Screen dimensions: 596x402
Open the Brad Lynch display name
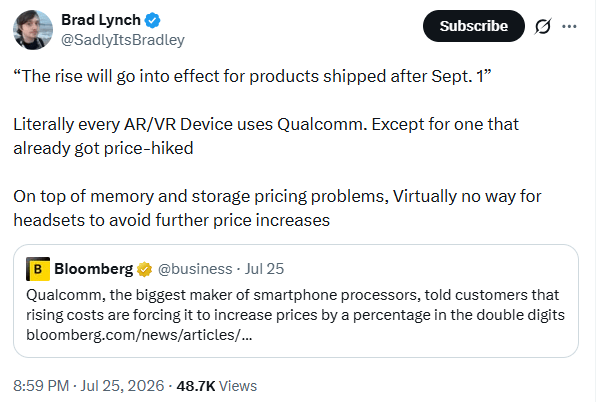click(101, 20)
